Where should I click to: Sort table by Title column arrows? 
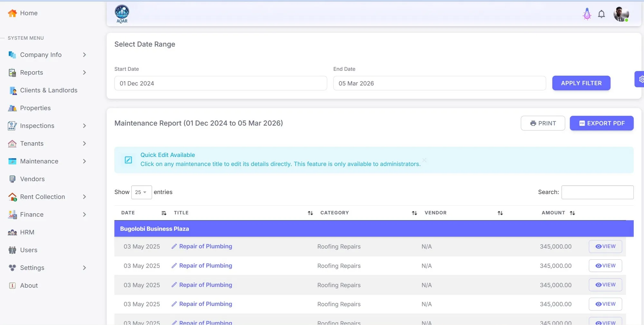pyautogui.click(x=310, y=213)
